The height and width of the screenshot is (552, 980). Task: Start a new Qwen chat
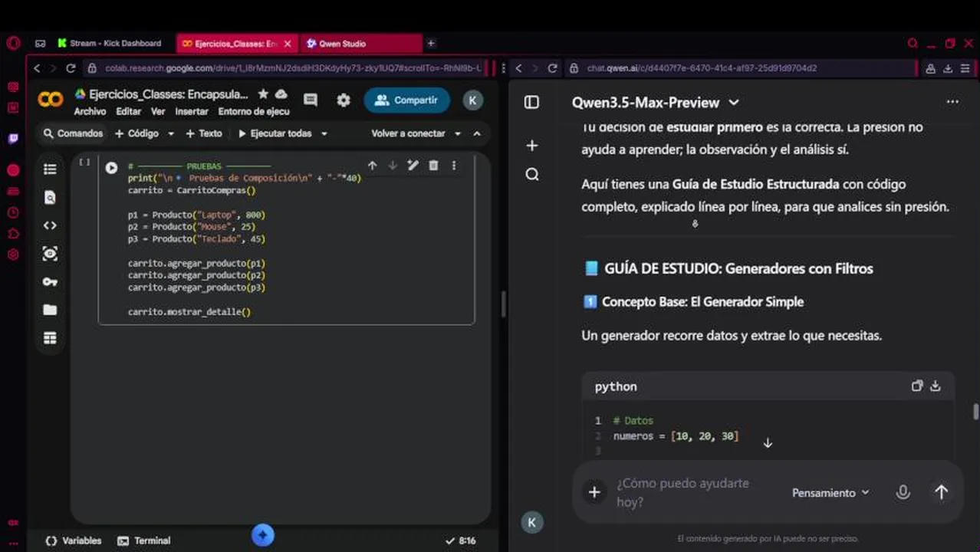coord(531,146)
